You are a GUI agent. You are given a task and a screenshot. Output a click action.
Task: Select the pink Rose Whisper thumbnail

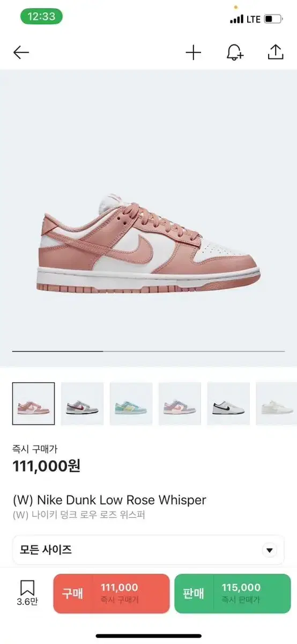[33, 404]
